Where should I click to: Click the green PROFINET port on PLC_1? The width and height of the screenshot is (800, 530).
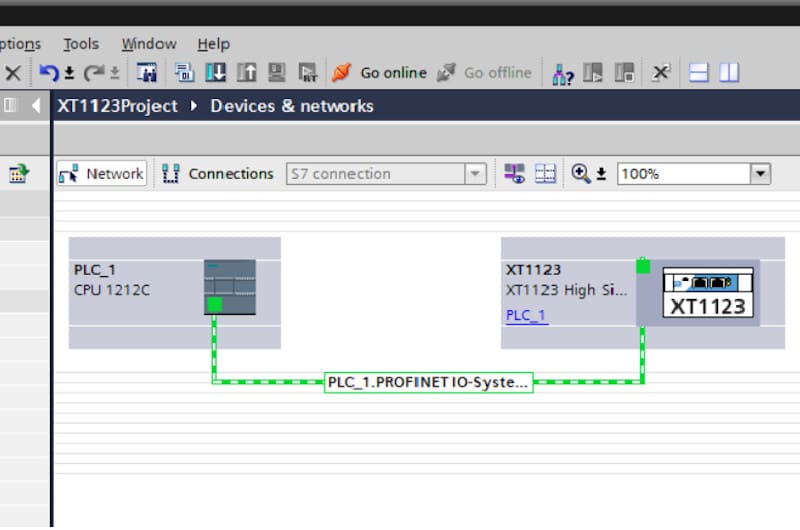(214, 305)
